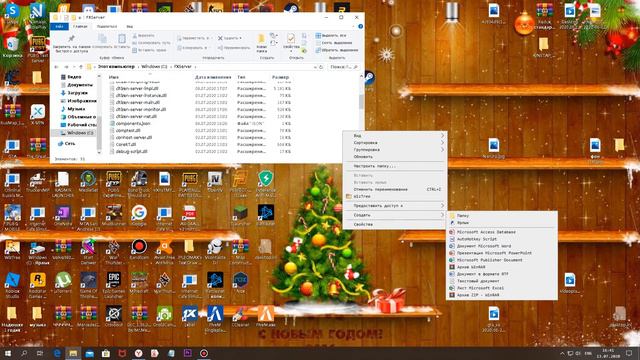Screen dimensions: 640x360
Task: Open Yandex Browser from the taskbar
Action: coord(138,353)
